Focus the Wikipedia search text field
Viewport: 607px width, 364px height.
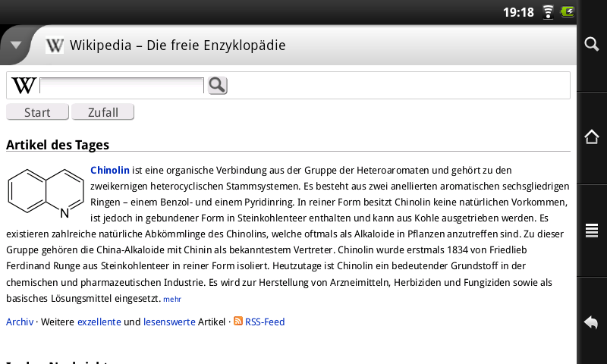122,86
